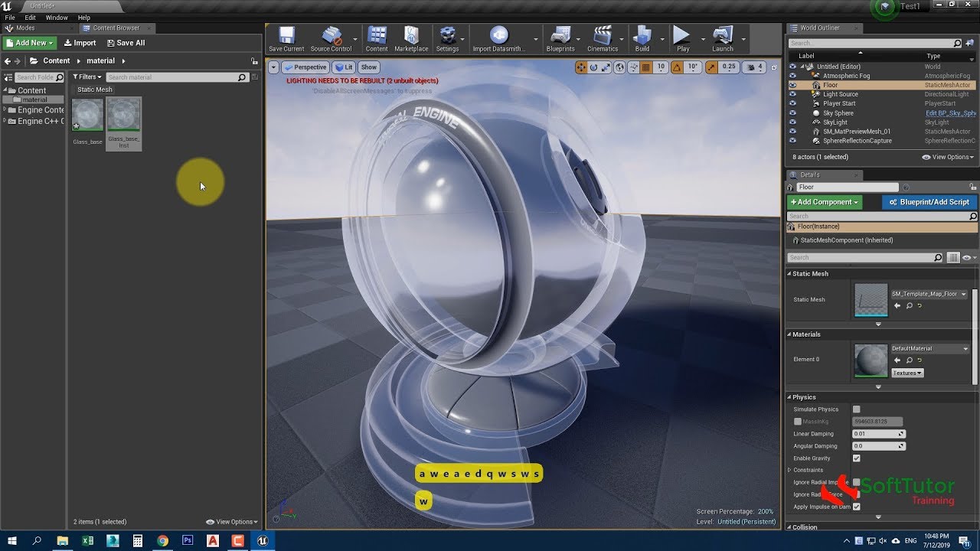Viewport: 980px width, 551px height.
Task: Open the Window menu
Action: (57, 18)
